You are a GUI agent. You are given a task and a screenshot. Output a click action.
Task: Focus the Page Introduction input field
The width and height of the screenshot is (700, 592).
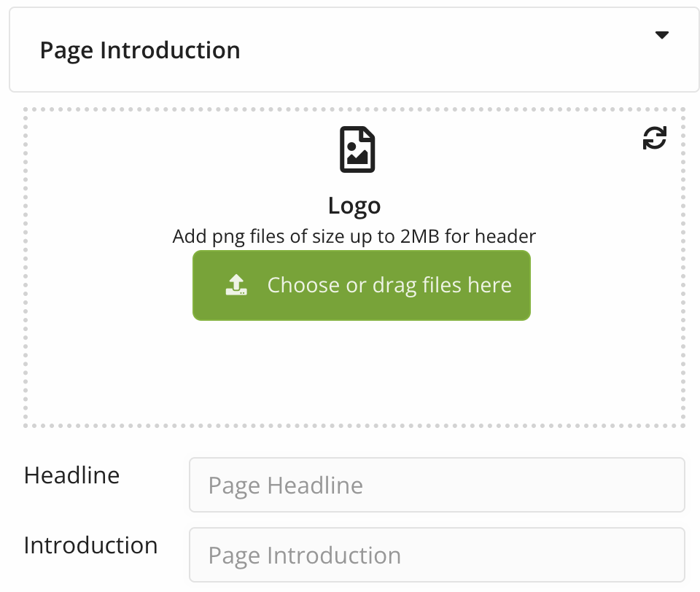point(437,555)
